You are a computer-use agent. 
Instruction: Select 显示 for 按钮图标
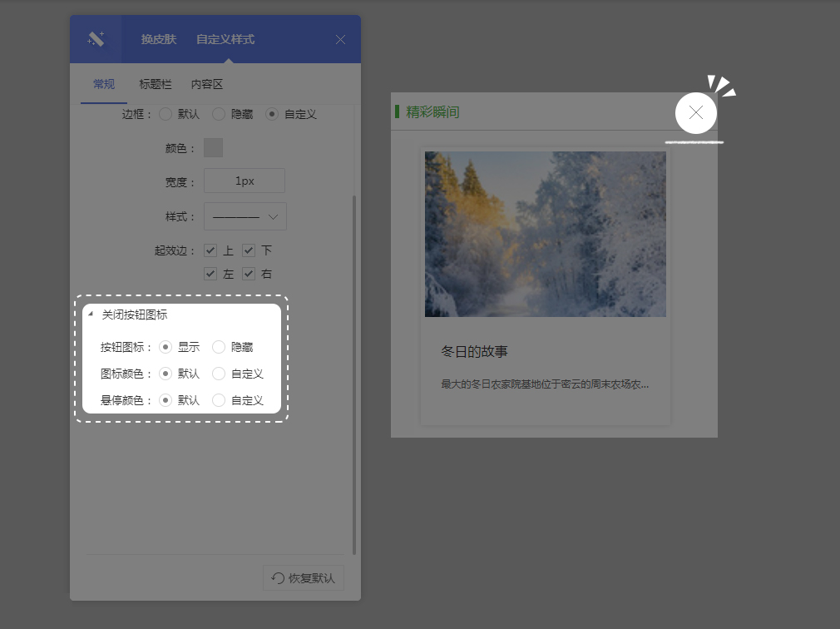coord(166,347)
